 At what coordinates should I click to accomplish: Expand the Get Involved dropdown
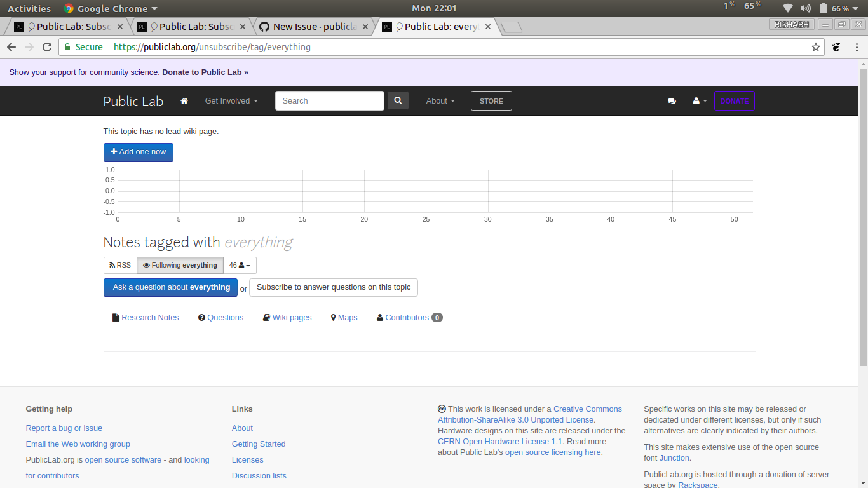(231, 101)
